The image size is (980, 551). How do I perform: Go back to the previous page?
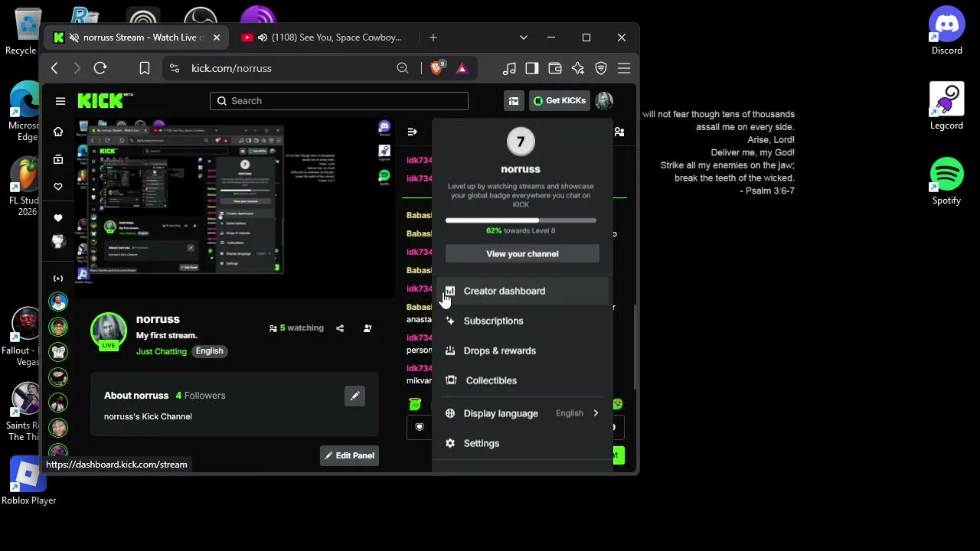coord(54,68)
